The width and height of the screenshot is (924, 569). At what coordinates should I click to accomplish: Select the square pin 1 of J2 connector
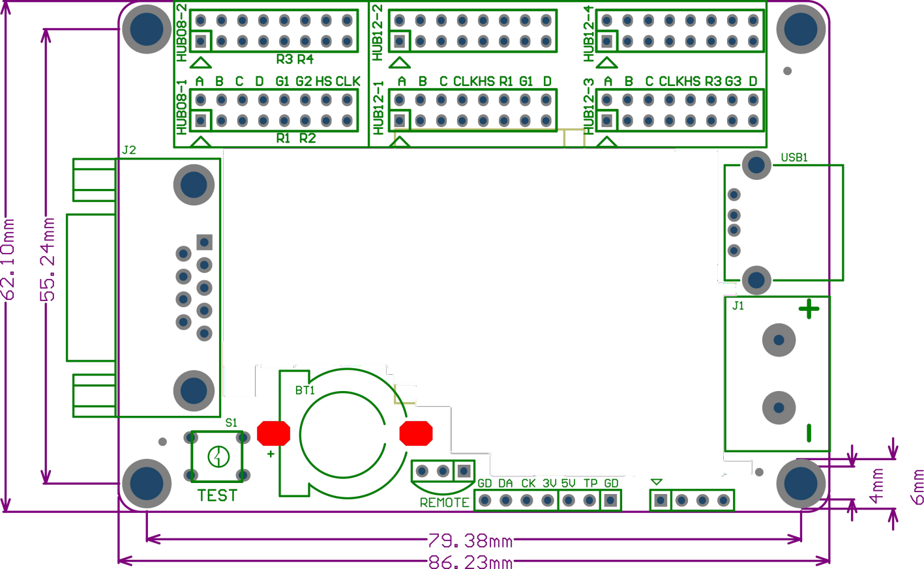click(205, 242)
